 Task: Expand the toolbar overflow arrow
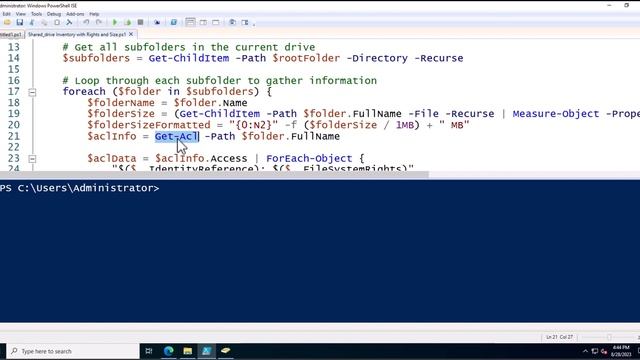point(254,24)
